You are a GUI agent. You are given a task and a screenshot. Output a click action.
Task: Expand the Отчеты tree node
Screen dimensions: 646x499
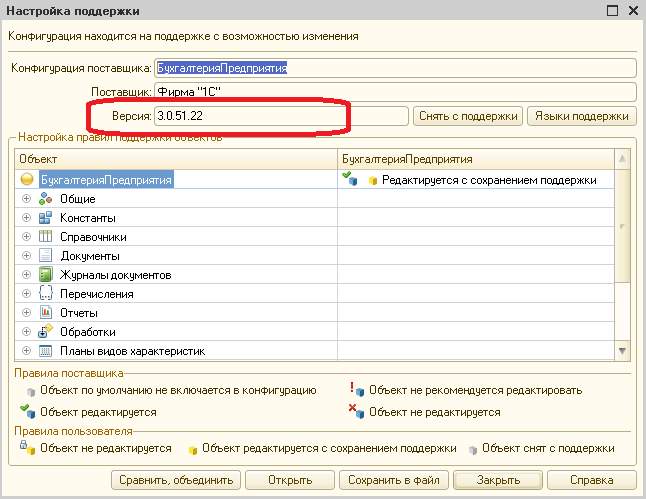[26, 312]
